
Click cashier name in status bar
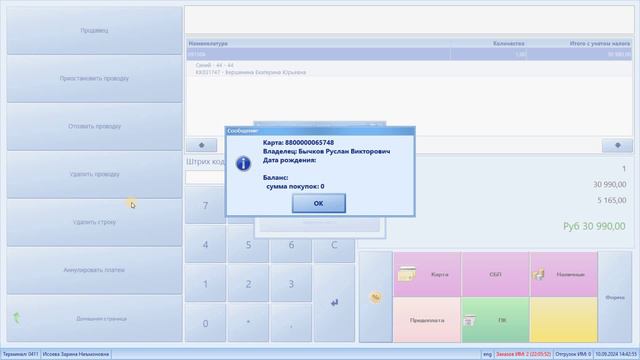[76, 354]
